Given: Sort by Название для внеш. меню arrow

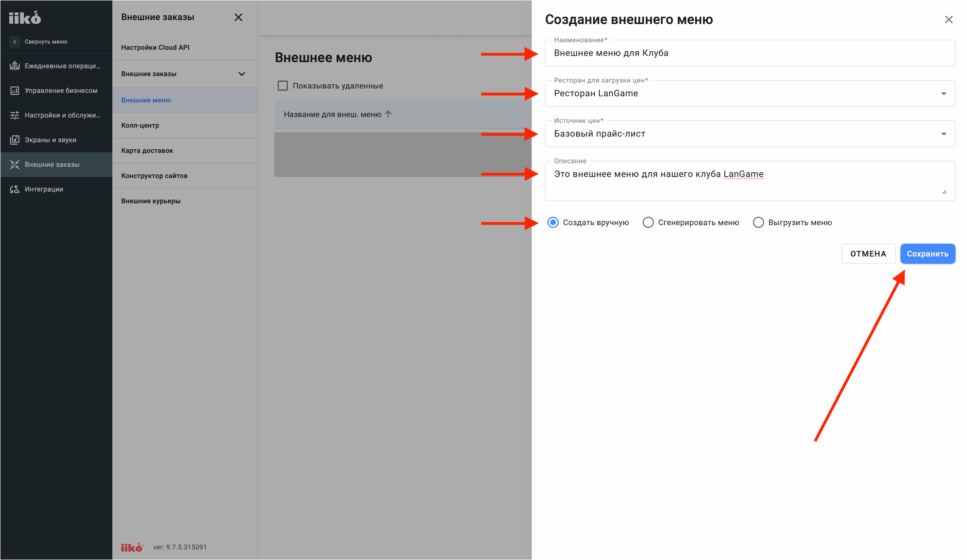Looking at the screenshot, I should point(388,114).
